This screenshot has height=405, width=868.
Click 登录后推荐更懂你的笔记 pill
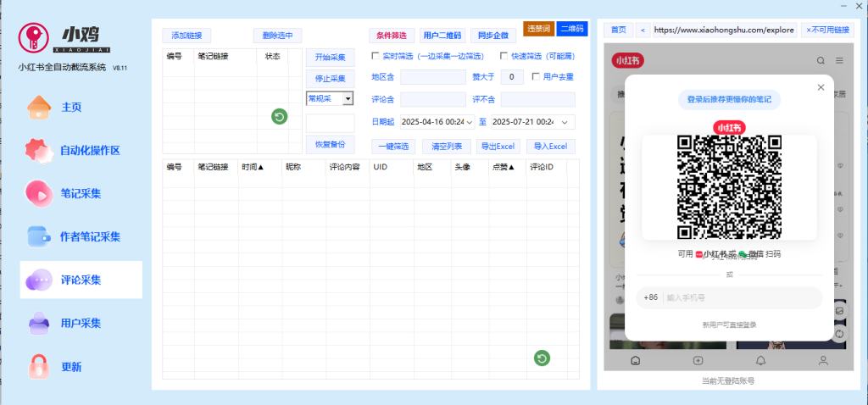click(x=729, y=100)
